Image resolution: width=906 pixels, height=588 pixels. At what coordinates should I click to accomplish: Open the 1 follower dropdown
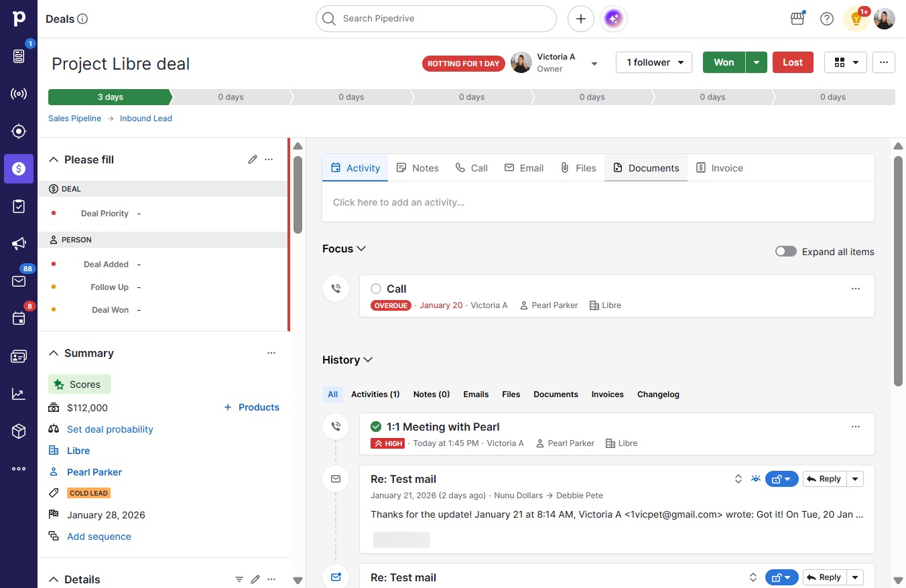coord(654,62)
